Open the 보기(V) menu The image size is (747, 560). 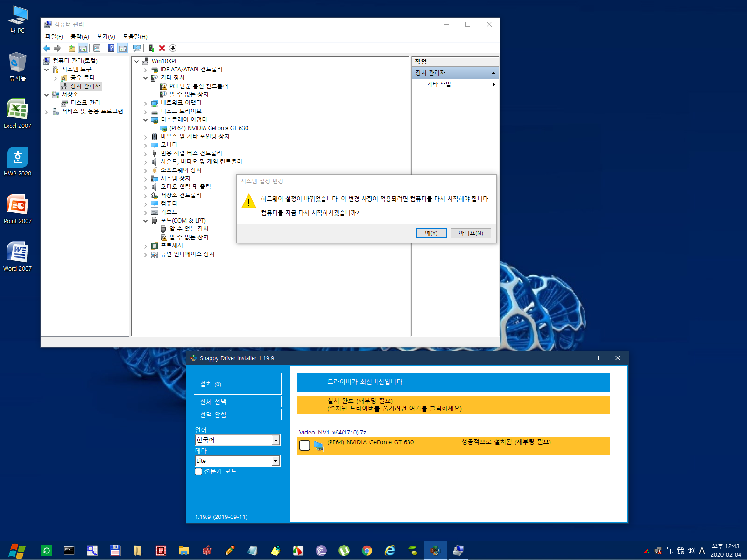pyautogui.click(x=106, y=36)
